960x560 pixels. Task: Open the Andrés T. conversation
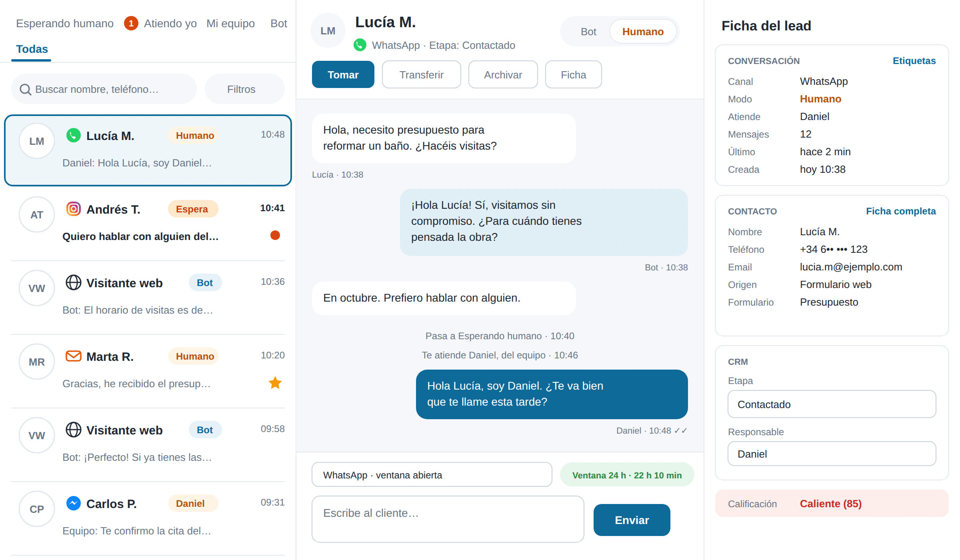click(148, 223)
